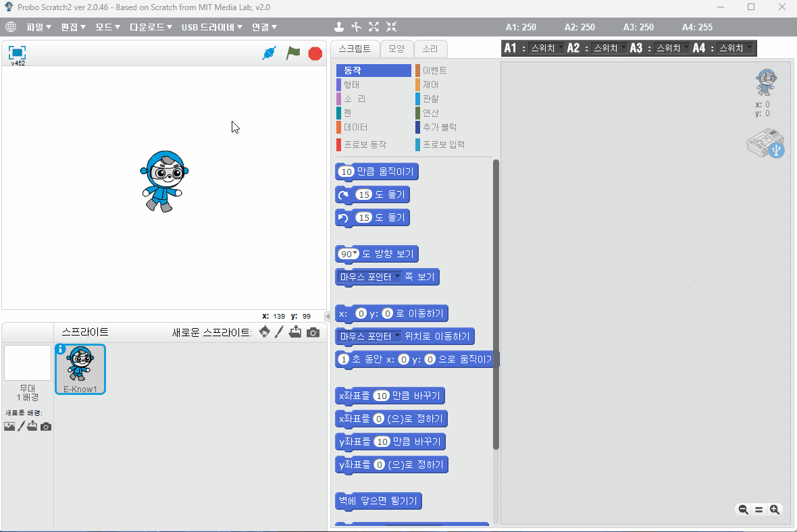Switch to the 모양 tab
The height and width of the screenshot is (532, 797).
click(396, 49)
